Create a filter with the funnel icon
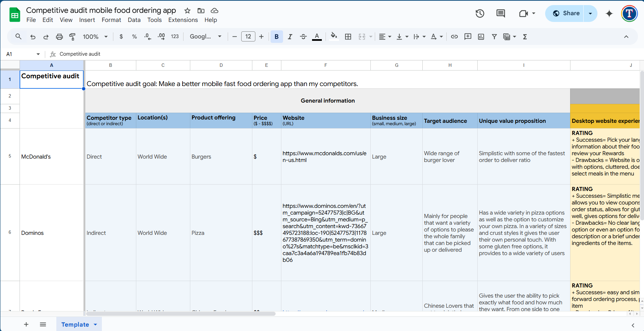The width and height of the screenshot is (644, 331). click(x=494, y=36)
